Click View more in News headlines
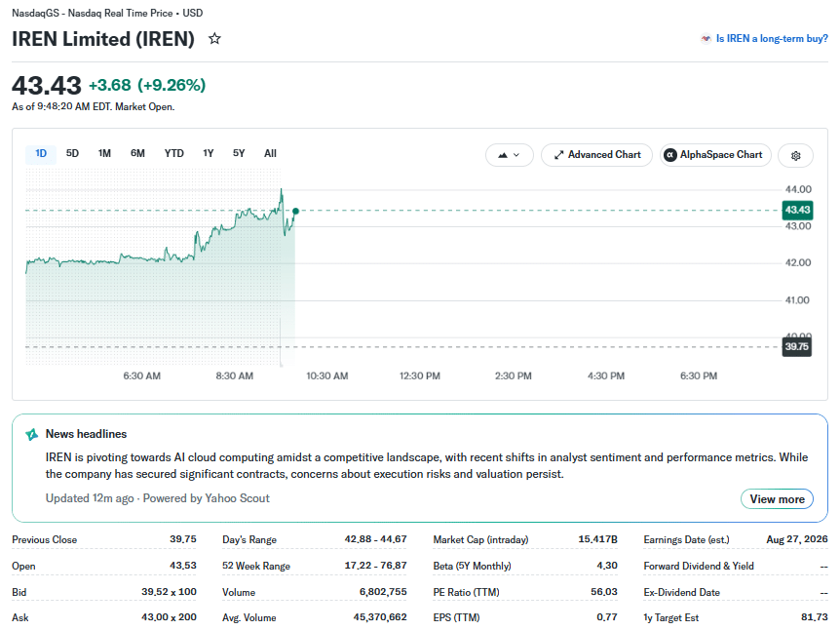This screenshot has width=840, height=630. point(777,499)
